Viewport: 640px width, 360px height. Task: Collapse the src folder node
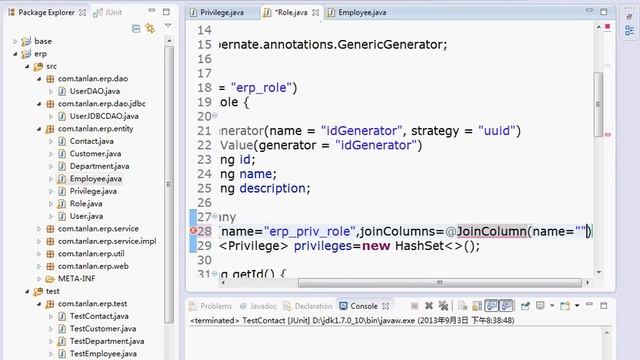coord(27,66)
